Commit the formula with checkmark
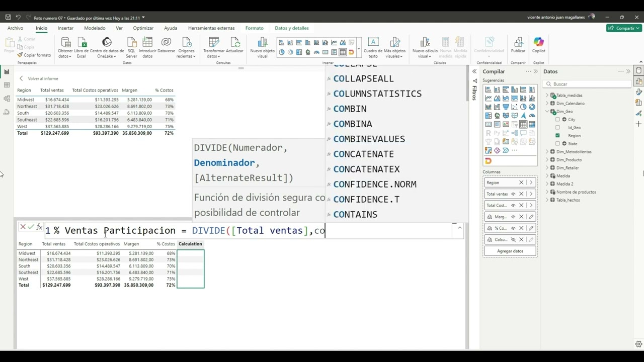644x362 pixels. click(x=31, y=227)
